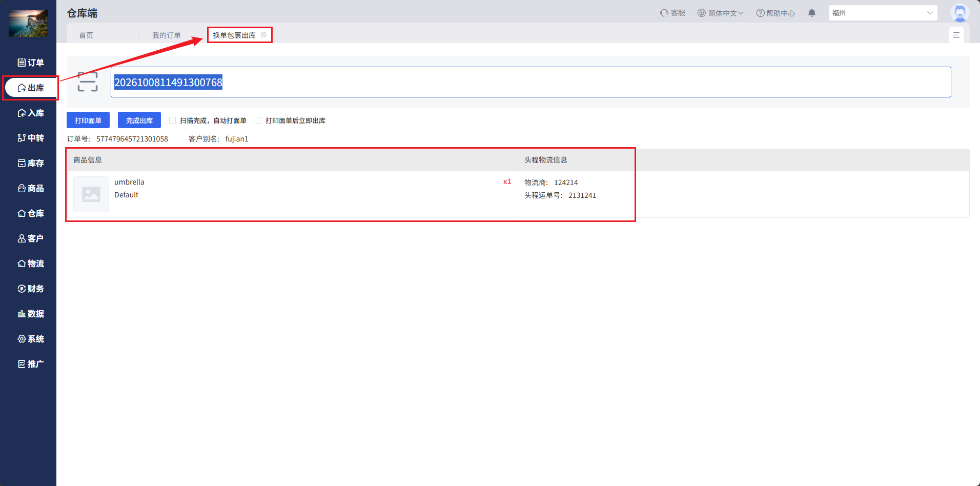Screen dimensions: 980x486
Task: Click first-leg waybill number 2131241
Action: pos(582,195)
